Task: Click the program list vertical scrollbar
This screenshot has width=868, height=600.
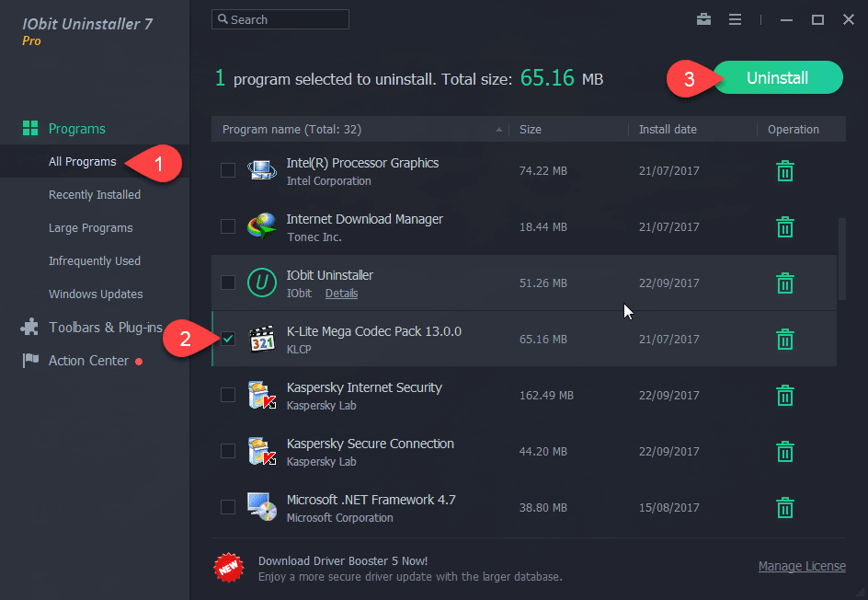Action: point(842,259)
